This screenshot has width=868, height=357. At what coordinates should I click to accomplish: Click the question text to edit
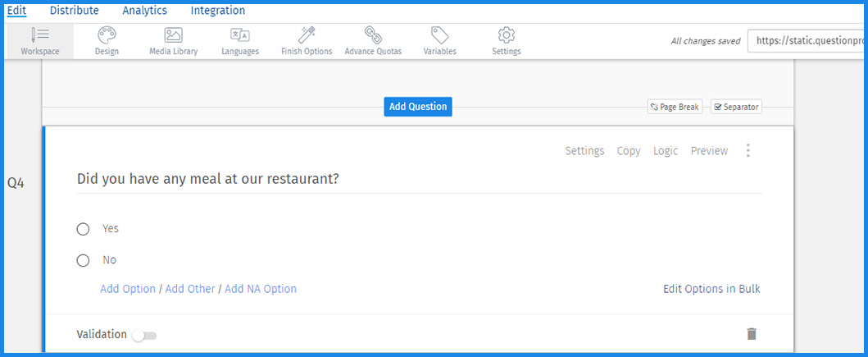208,179
